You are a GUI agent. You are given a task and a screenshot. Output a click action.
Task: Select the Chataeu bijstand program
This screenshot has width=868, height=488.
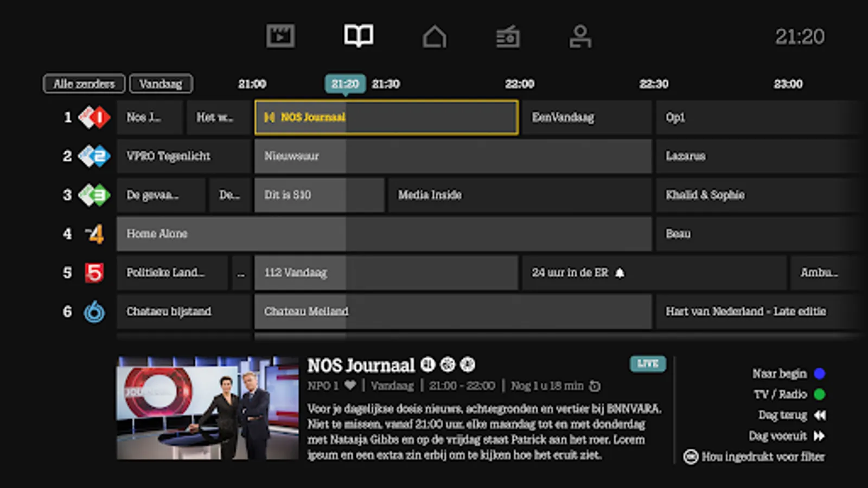pos(184,312)
